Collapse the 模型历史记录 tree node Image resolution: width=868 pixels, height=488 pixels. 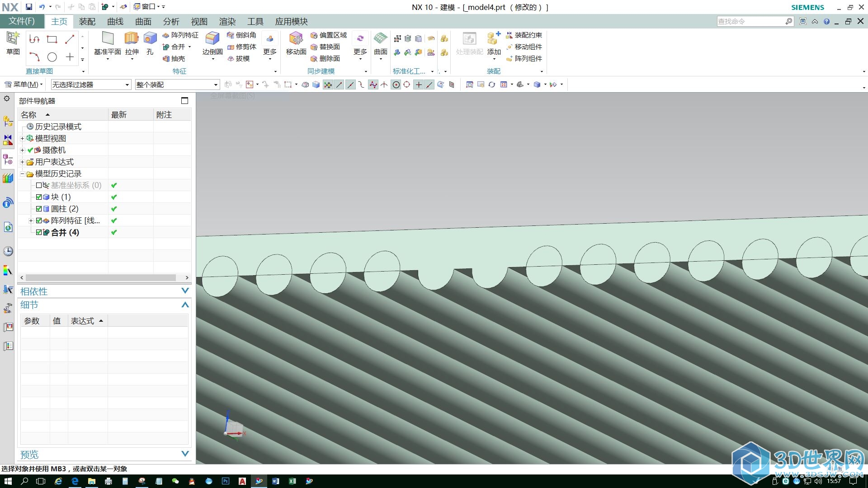tap(22, 174)
